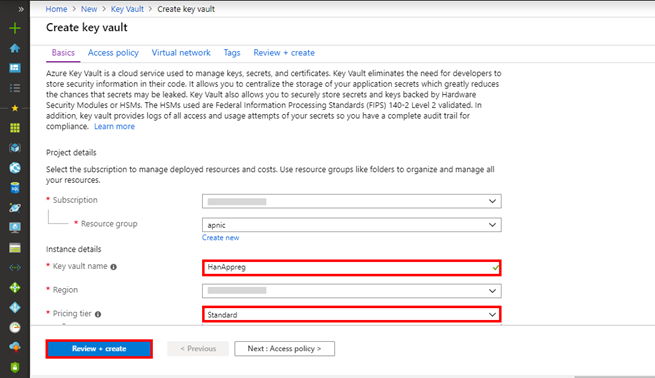655x378 pixels.
Task: Expand the sidebar with double chevron
Action: (20, 9)
